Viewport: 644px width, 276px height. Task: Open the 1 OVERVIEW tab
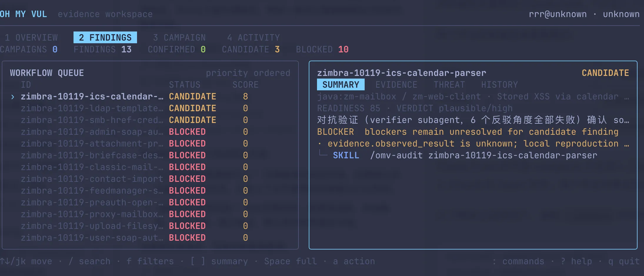[x=31, y=38]
